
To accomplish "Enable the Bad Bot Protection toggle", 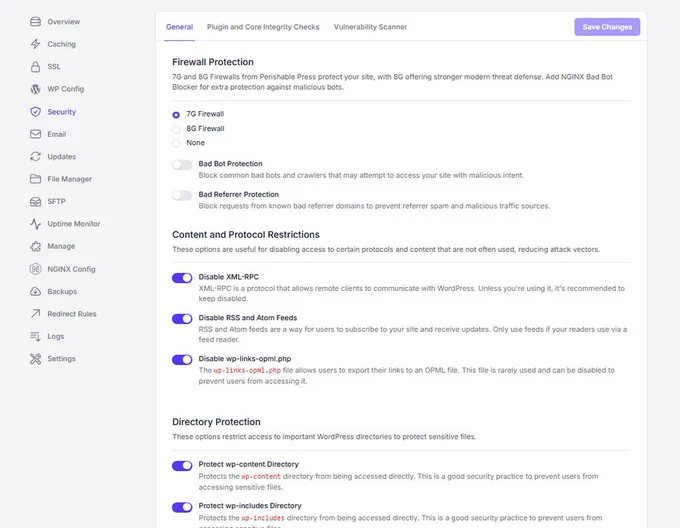I will click(182, 165).
